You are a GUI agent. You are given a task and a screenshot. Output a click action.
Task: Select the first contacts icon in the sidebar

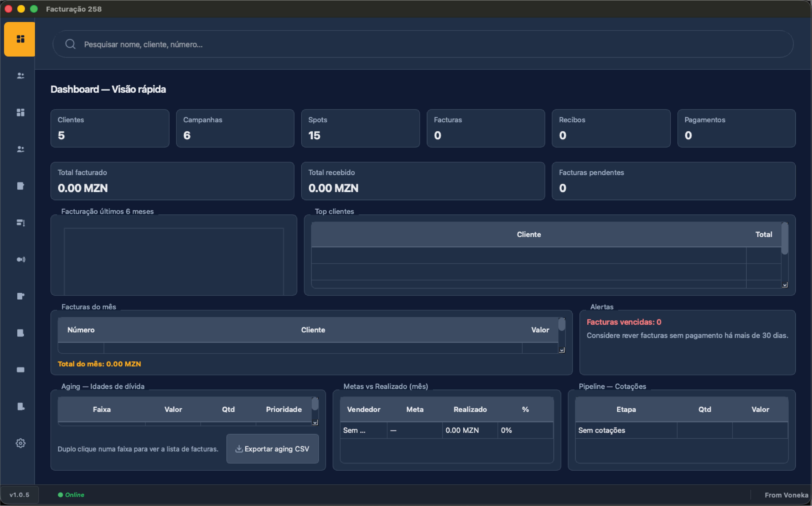[x=20, y=76]
